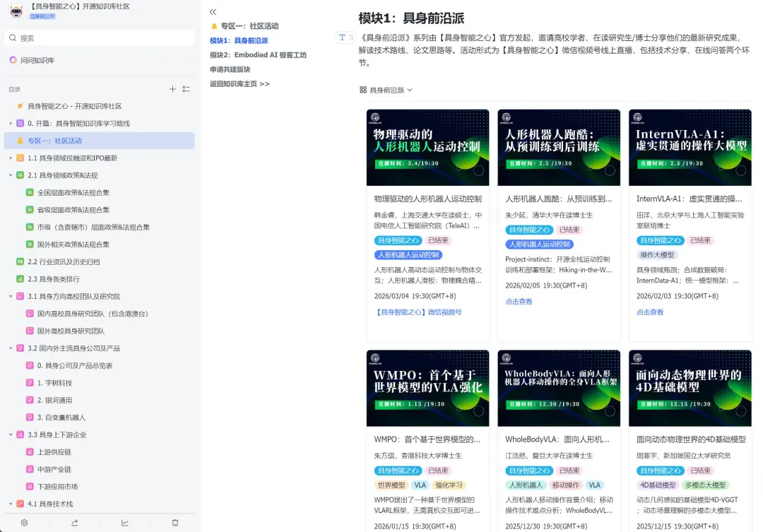Expand 0. 开篇 tree node arrow
Screen dimensions: 763x532
[x=11, y=123]
